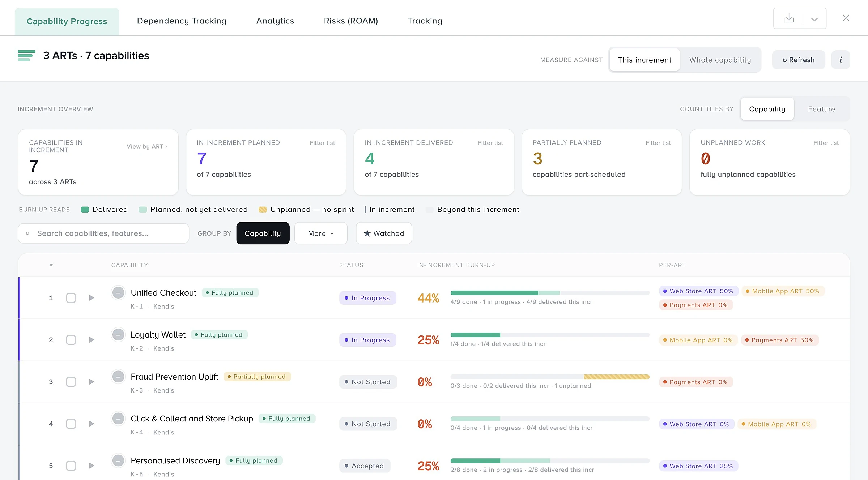The height and width of the screenshot is (480, 868).
Task: Click the PER-ART column header
Action: (672, 265)
